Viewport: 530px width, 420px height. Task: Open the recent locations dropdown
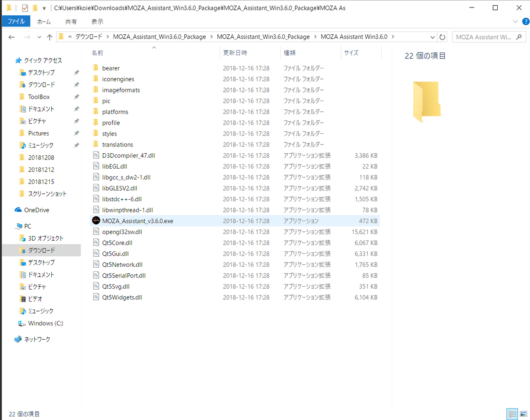pos(39,37)
